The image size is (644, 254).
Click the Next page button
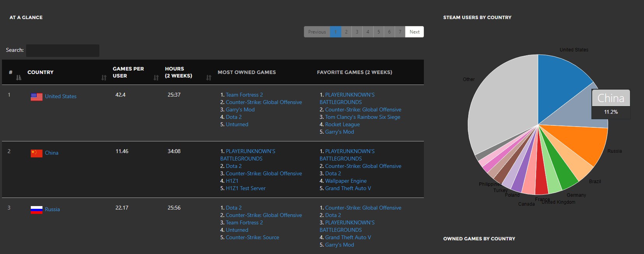(x=414, y=32)
